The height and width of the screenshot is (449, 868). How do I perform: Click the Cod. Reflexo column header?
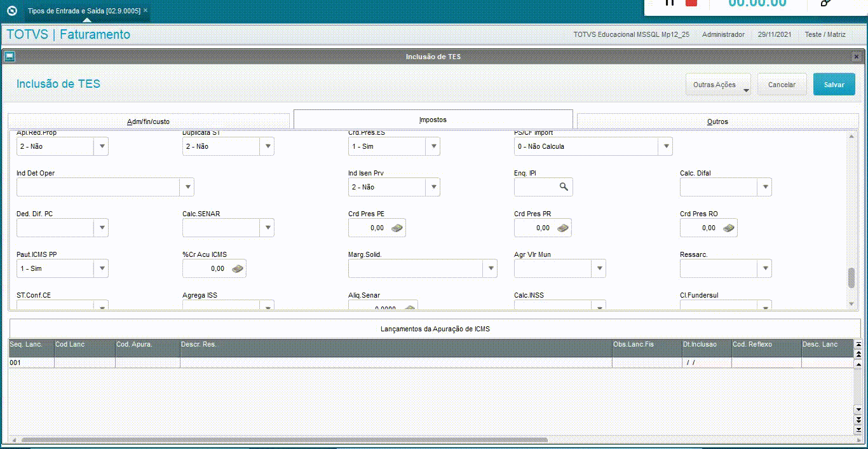pyautogui.click(x=766, y=348)
